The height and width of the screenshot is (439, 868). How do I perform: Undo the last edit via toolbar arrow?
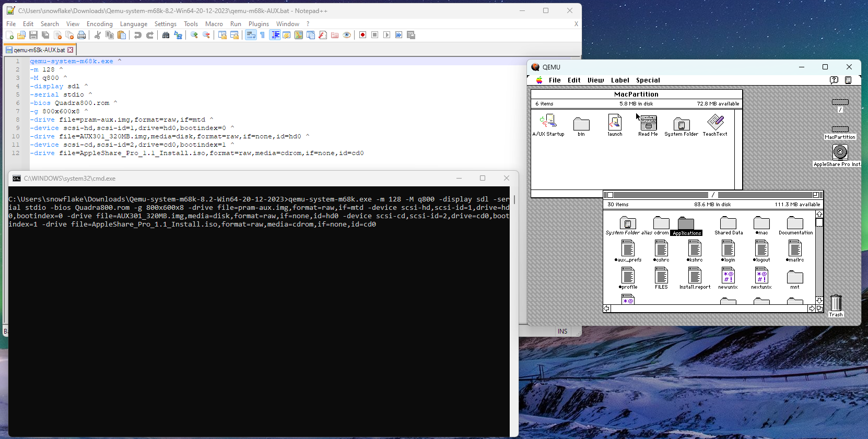click(x=138, y=35)
